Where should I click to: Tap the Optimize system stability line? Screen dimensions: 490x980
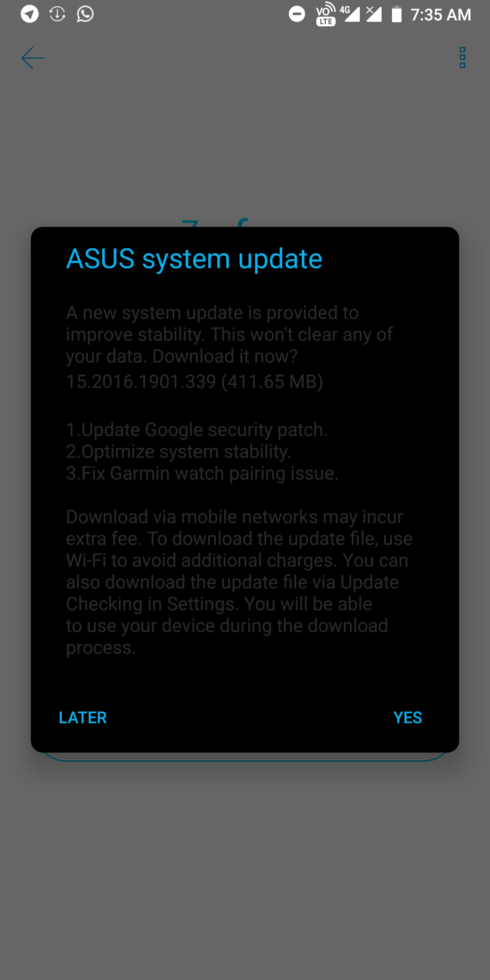tap(179, 452)
